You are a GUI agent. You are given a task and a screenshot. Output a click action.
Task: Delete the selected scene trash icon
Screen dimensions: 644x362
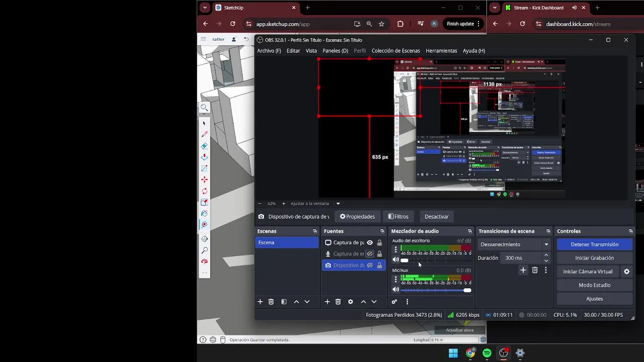[271, 302]
